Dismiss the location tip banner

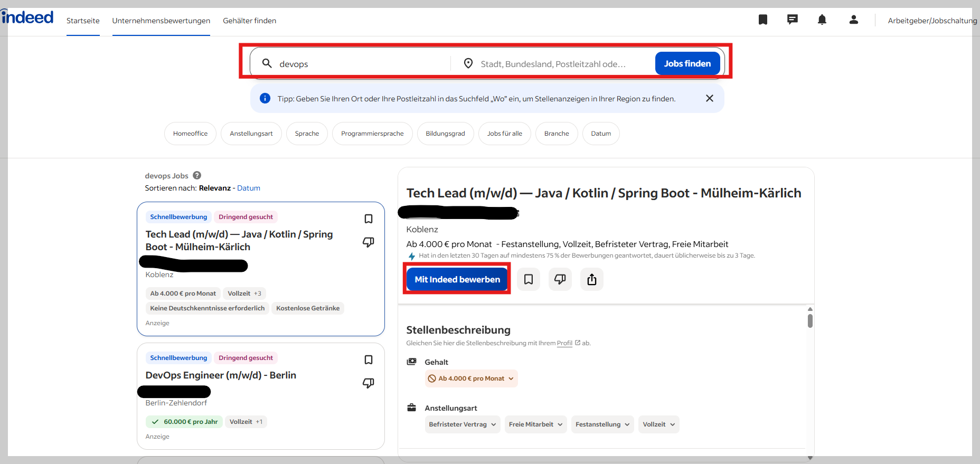[710, 98]
